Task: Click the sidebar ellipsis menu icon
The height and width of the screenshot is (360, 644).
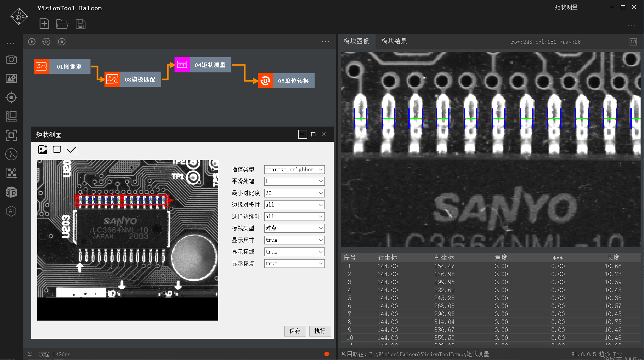Action: tap(11, 43)
